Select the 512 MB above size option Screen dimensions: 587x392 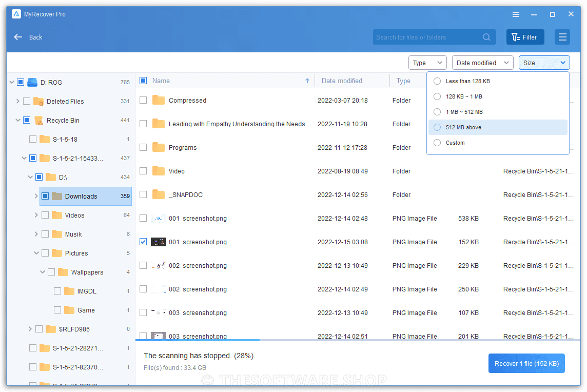click(437, 127)
